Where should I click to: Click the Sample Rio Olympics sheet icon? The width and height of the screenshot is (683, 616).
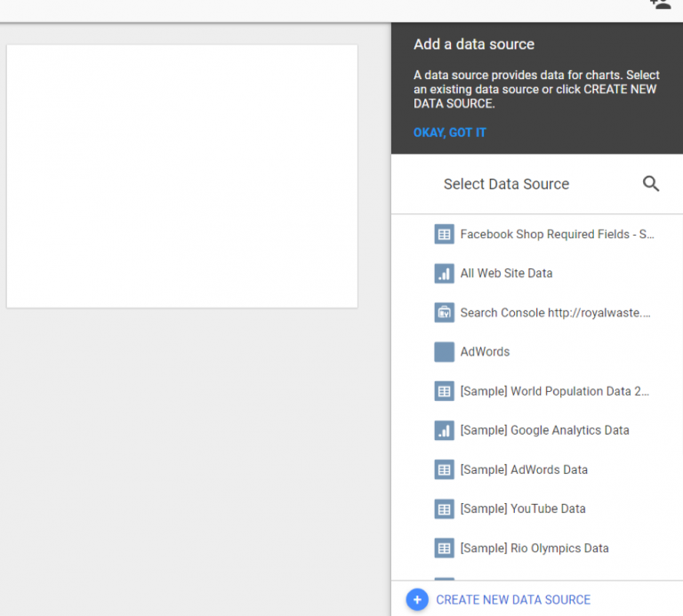coord(444,548)
